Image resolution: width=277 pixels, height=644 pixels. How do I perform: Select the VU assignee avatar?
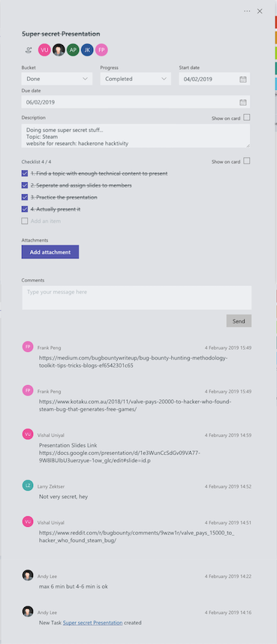click(44, 50)
